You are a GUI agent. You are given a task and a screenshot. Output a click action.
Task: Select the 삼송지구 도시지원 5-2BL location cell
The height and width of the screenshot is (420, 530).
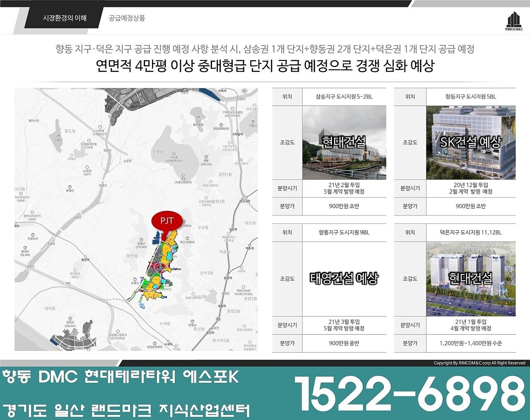[x=344, y=97]
